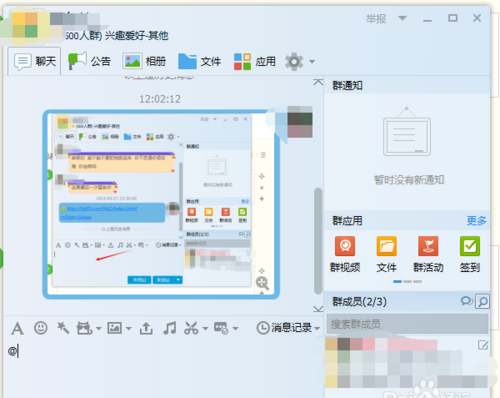Click the 12:02:12 timestamp
The image size is (500, 398).
(160, 99)
